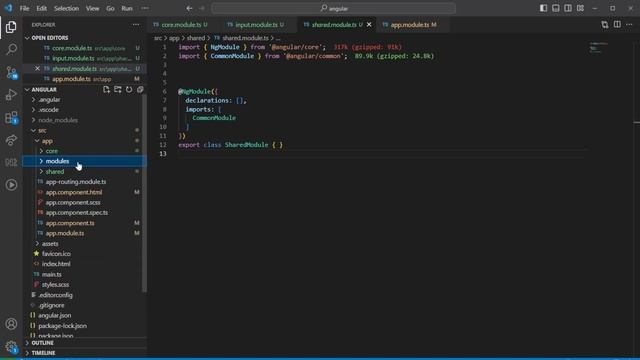Expand the .angular folder

coord(49,100)
